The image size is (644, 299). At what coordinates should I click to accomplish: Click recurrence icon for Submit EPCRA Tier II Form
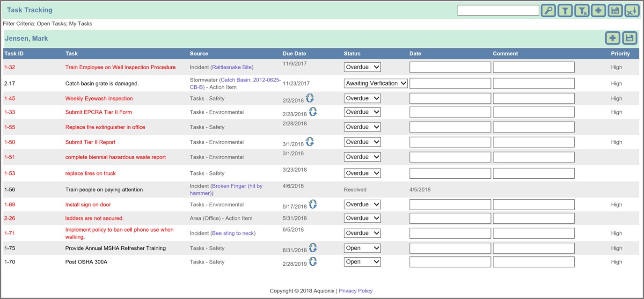tap(313, 111)
